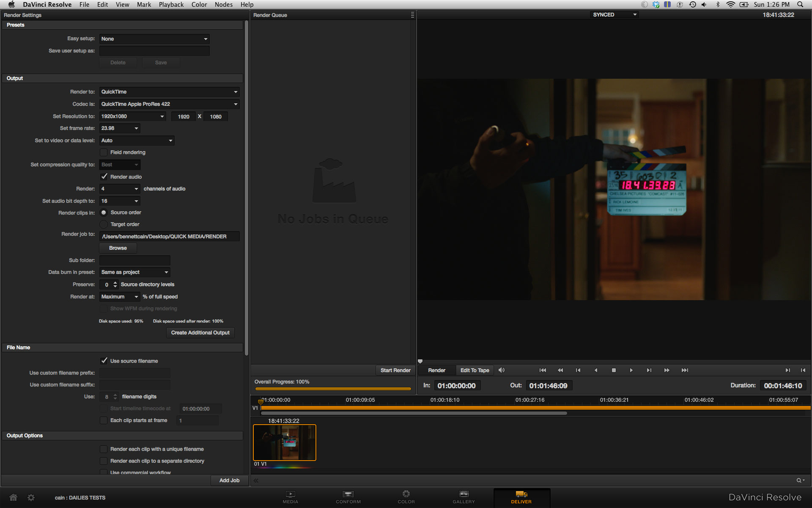Viewport: 812px width, 508px height.
Task: Collapse panel with double chevron icon
Action: [x=256, y=480]
